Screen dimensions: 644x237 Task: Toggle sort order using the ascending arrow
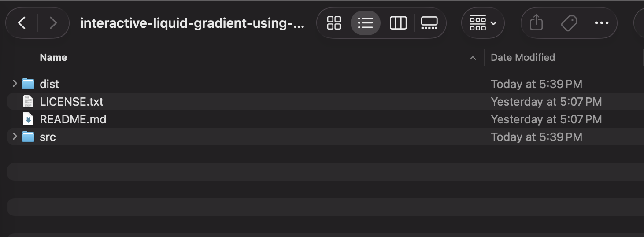(473, 58)
